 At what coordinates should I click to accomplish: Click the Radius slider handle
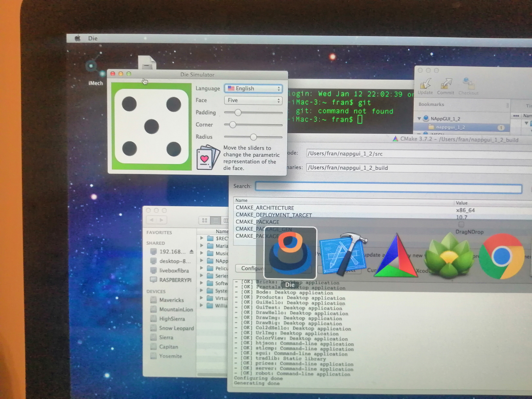point(253,137)
